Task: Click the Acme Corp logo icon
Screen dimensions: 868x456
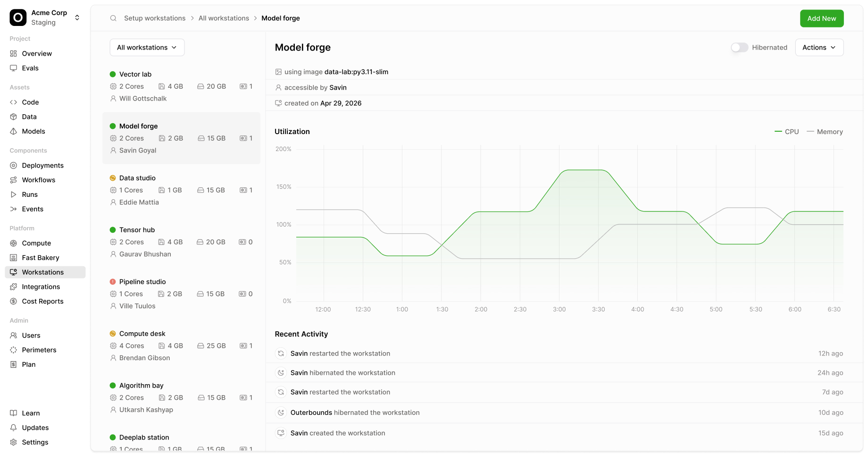Action: pos(18,17)
